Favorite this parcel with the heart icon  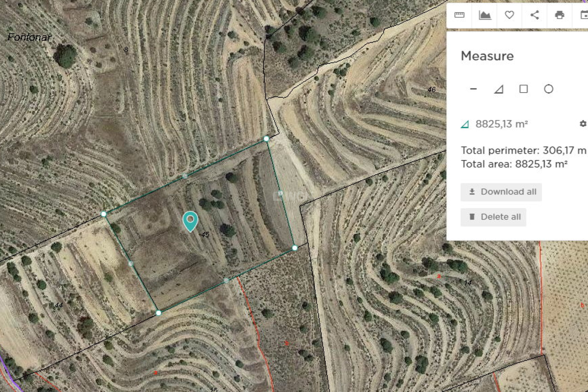point(509,15)
